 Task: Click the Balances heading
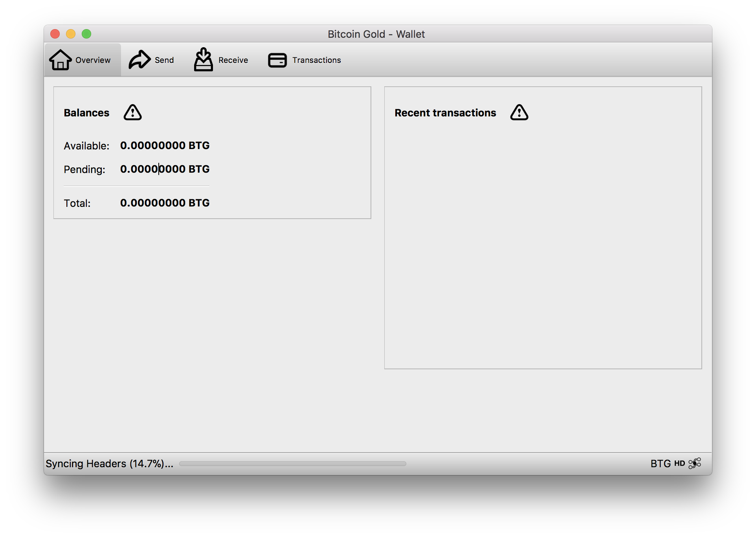pos(87,113)
